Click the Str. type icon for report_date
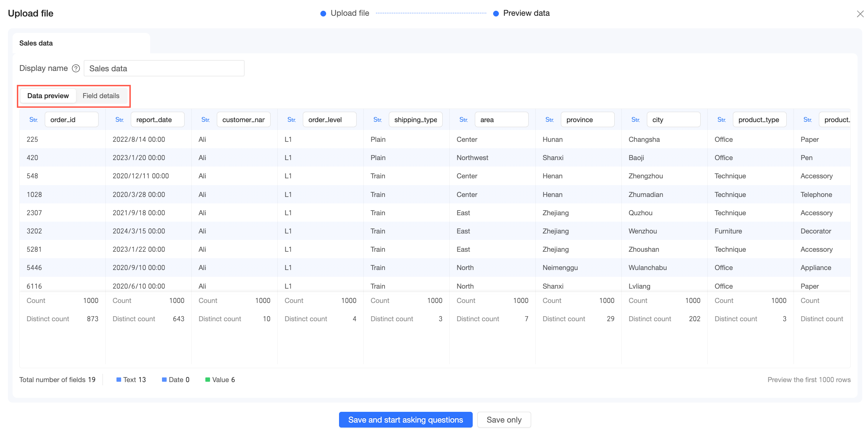This screenshot has width=868, height=429. point(119,120)
